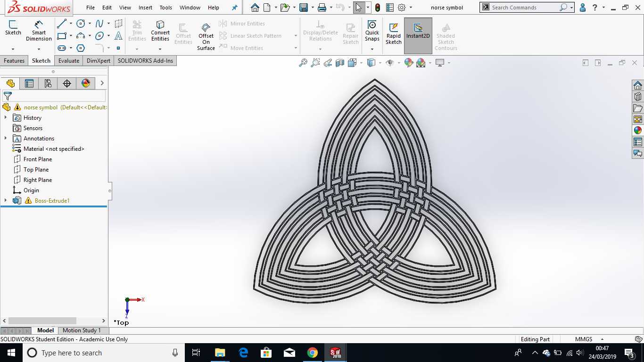This screenshot has width=644, height=362.
Task: Expand more FeatureManager tabs chevron
Action: (x=102, y=83)
